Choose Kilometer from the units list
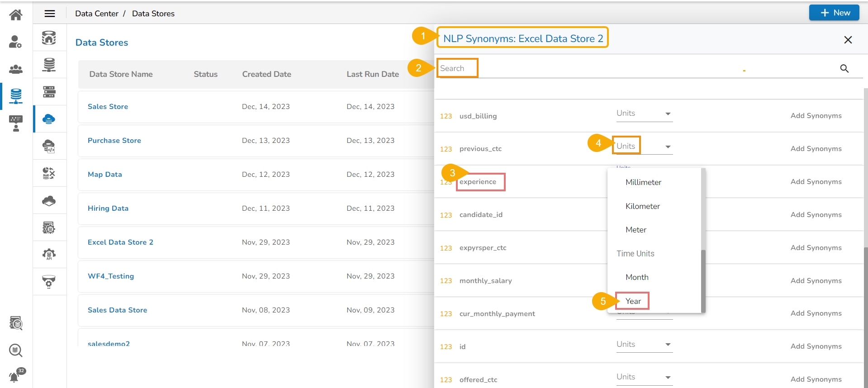Viewport: 868px width, 388px height. click(x=642, y=206)
